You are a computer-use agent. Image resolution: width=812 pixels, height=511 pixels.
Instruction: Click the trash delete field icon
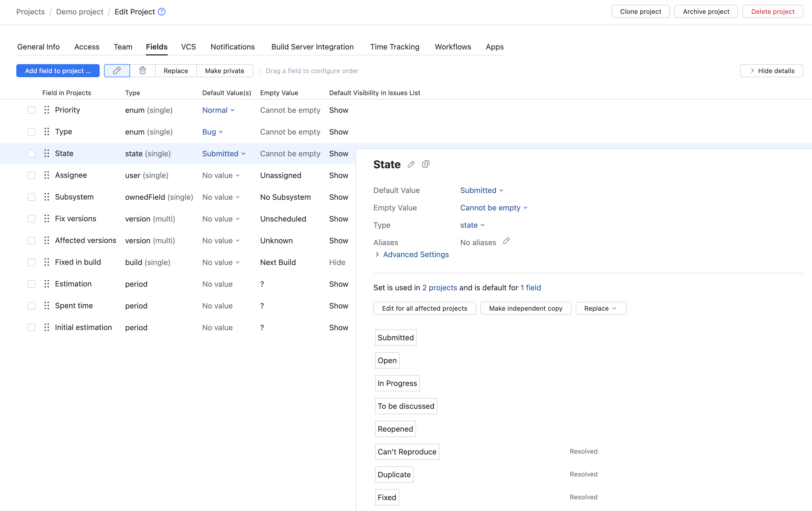click(x=142, y=71)
